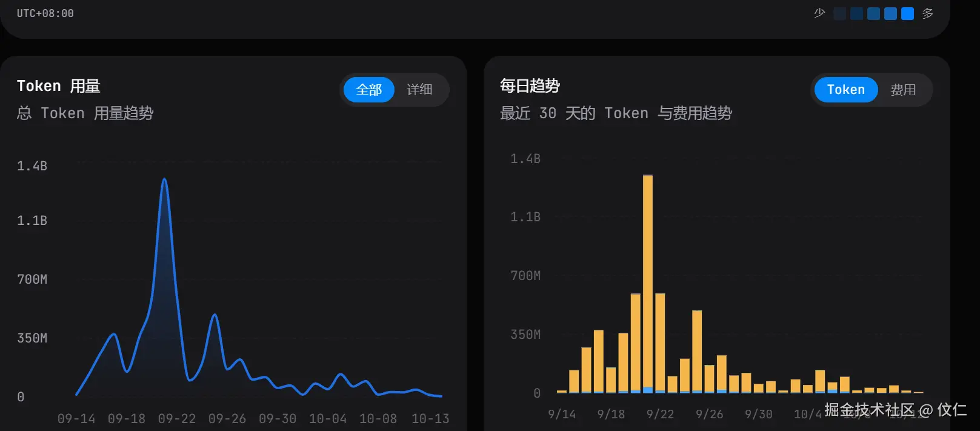Select the Token tab in 每日趋势

846,90
